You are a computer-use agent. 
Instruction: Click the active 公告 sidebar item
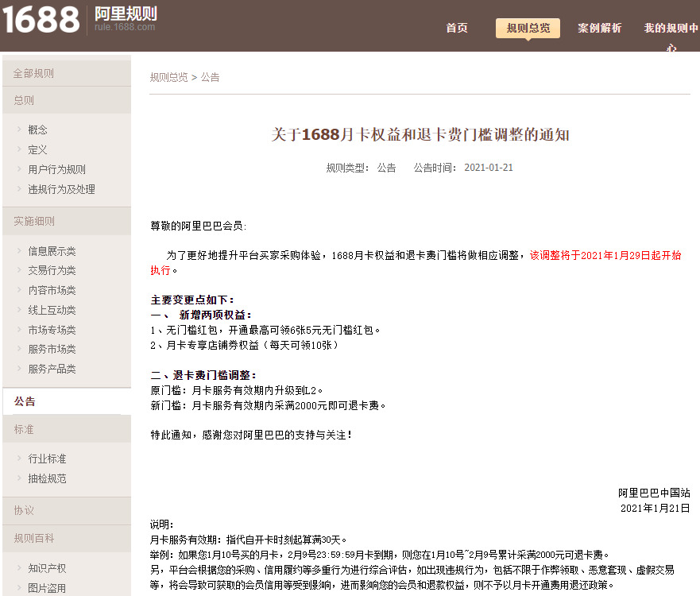point(67,401)
